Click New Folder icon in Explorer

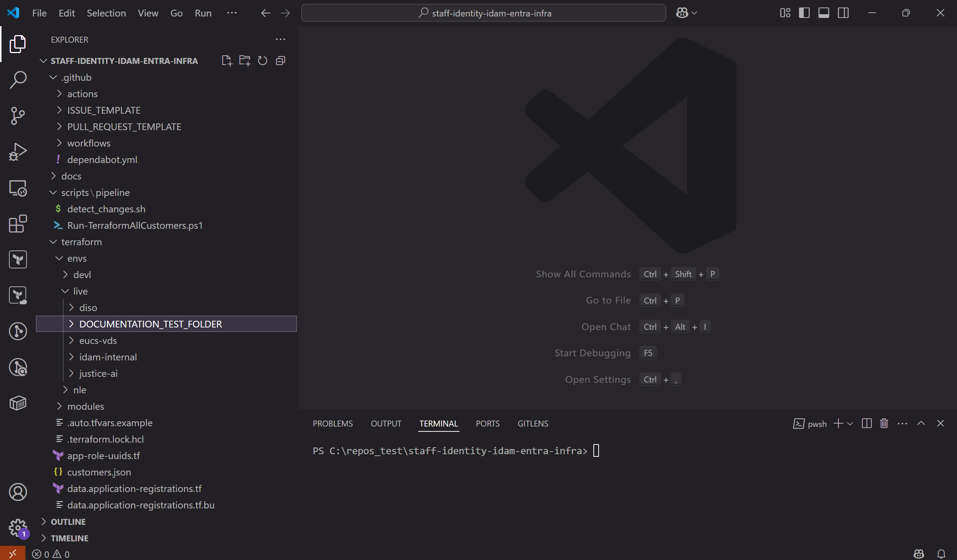(x=245, y=61)
